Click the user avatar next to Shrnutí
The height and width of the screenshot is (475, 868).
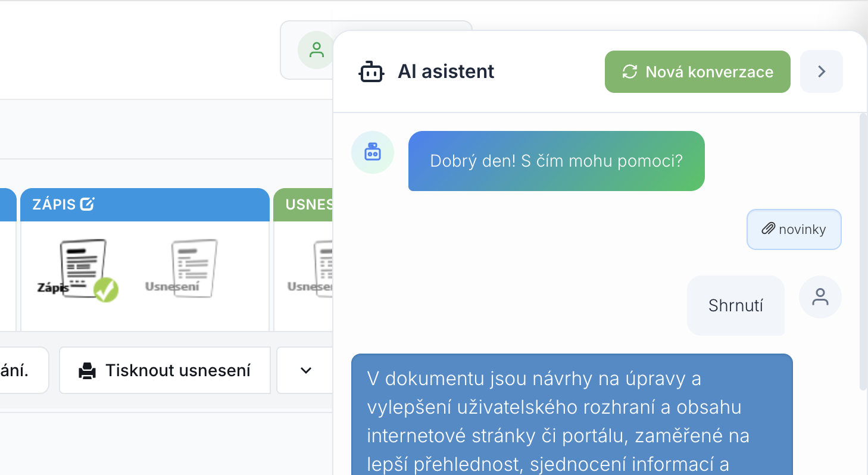[x=820, y=297]
